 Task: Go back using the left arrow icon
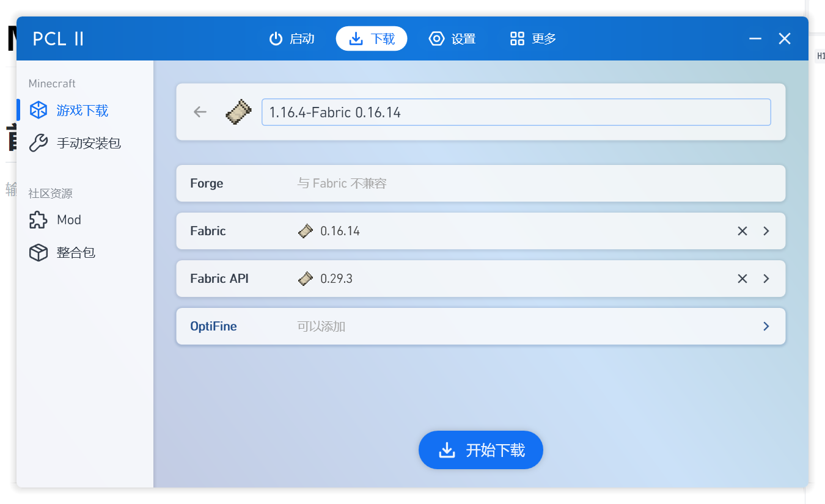[200, 112]
